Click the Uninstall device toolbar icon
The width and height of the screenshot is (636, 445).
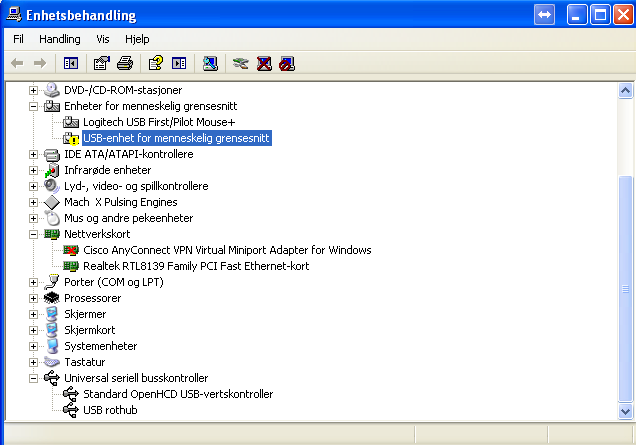pyautogui.click(x=264, y=63)
